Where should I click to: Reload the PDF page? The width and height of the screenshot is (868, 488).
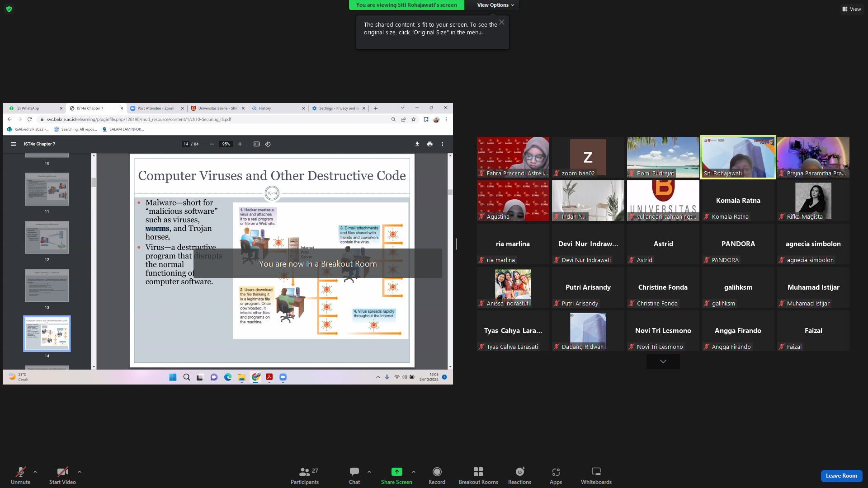[x=30, y=119]
